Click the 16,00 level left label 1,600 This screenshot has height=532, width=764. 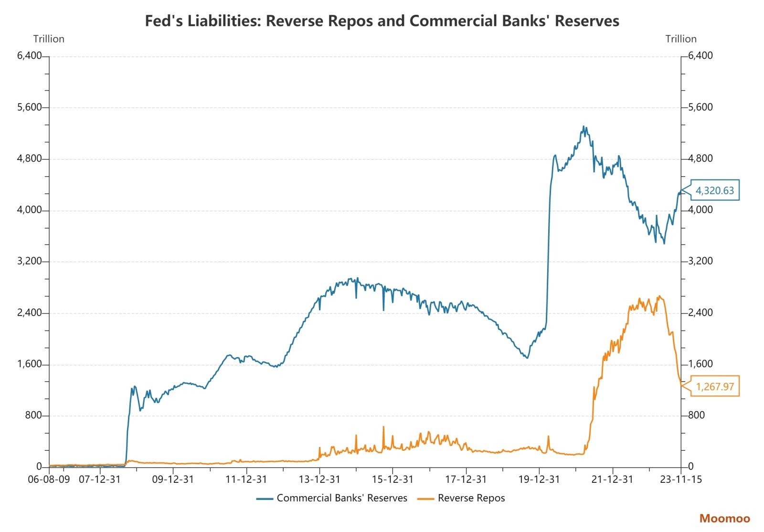point(30,364)
